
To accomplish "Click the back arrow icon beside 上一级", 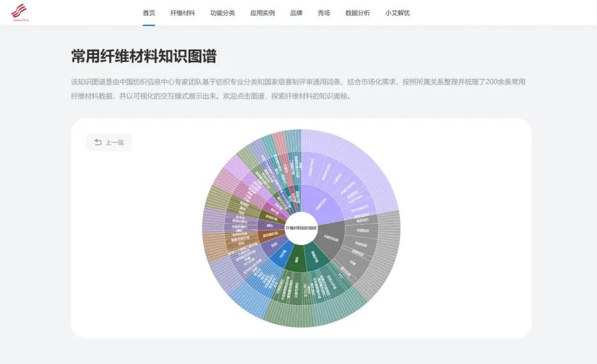I will point(98,142).
